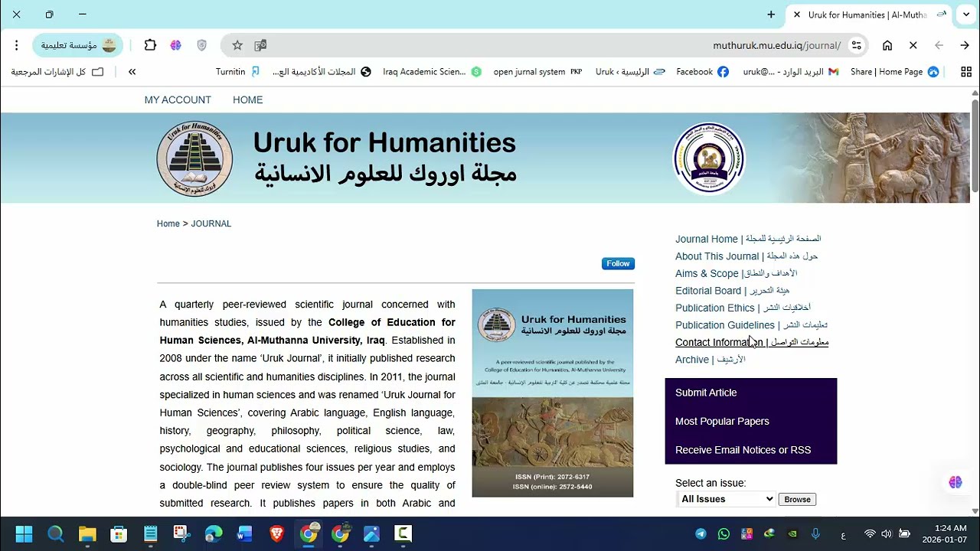Click the Journal Home link
Image resolution: width=980 pixels, height=551 pixels.
click(748, 239)
